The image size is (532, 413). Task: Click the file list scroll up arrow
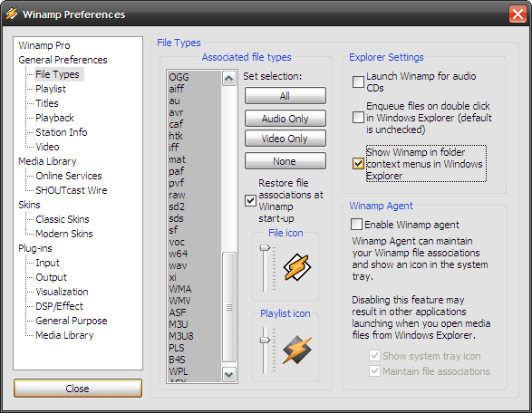click(229, 79)
